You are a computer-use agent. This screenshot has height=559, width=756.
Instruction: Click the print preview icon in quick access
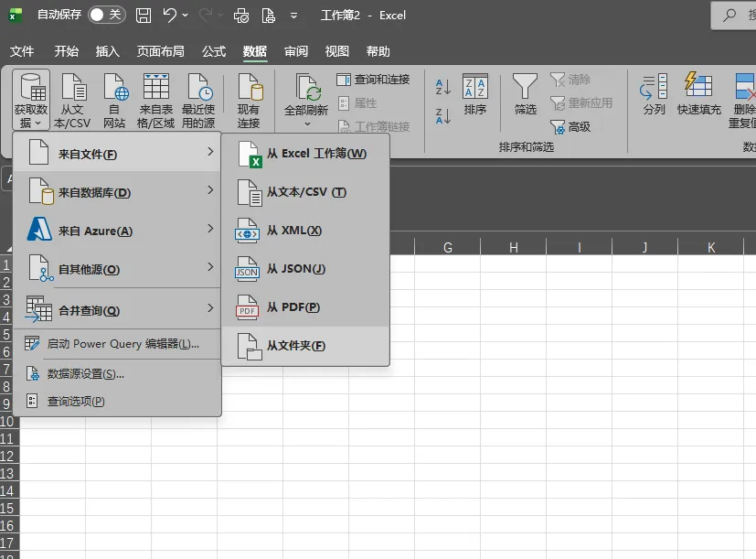pos(241,16)
